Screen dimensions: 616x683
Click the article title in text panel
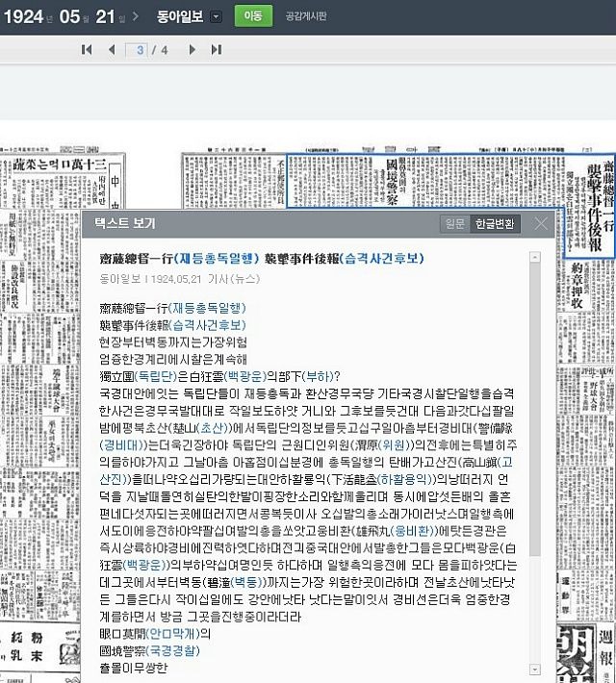[x=262, y=259]
